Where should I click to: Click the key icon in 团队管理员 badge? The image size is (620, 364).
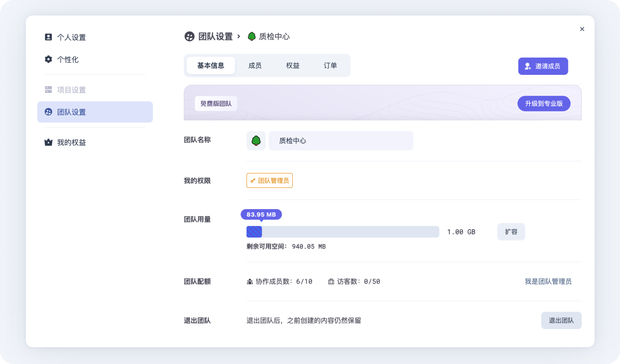[x=253, y=181]
